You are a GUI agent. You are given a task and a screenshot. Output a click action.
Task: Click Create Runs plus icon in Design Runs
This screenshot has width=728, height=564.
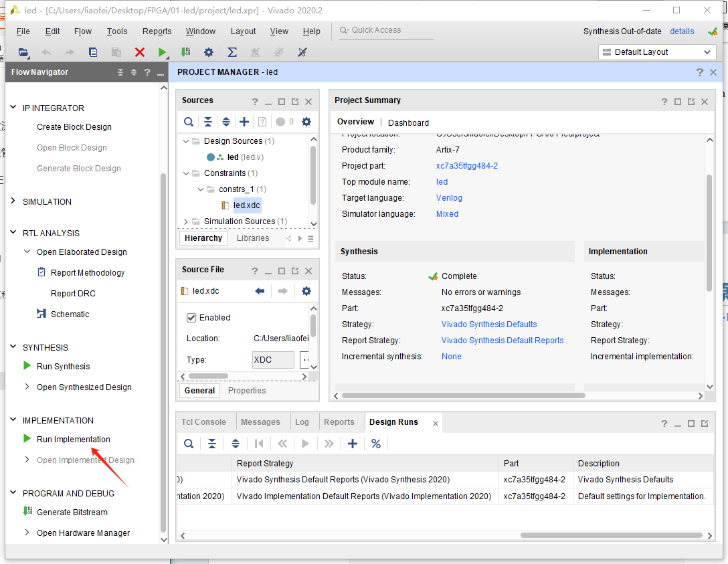point(353,444)
